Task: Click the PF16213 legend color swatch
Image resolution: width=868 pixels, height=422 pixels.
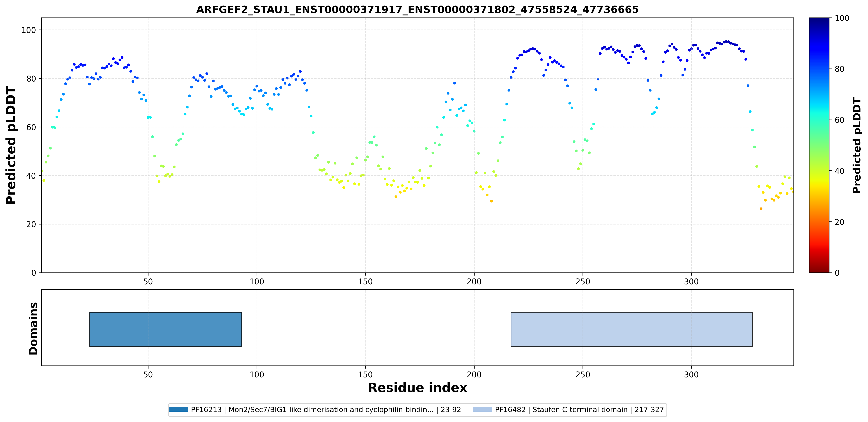Action: coord(178,410)
